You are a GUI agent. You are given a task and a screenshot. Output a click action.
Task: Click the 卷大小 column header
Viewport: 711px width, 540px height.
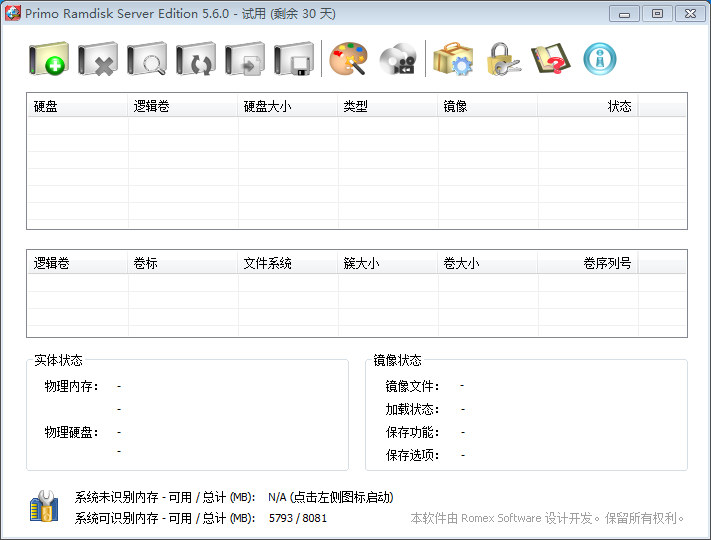pyautogui.click(x=487, y=263)
